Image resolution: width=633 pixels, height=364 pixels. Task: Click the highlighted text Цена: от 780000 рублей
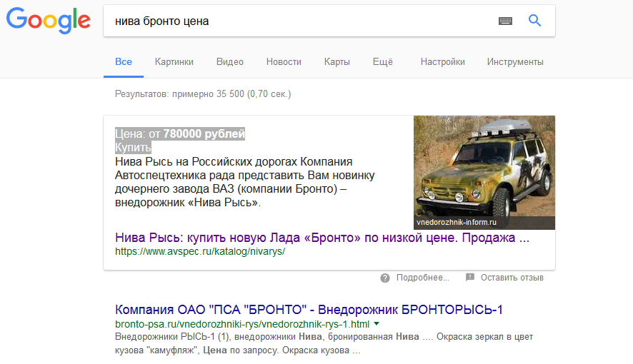pos(180,133)
